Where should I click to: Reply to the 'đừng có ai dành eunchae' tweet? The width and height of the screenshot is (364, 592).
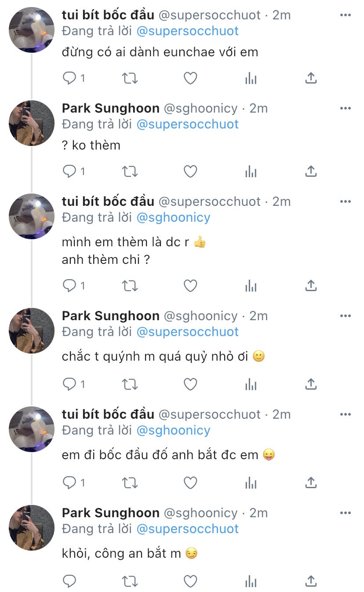[x=69, y=78]
